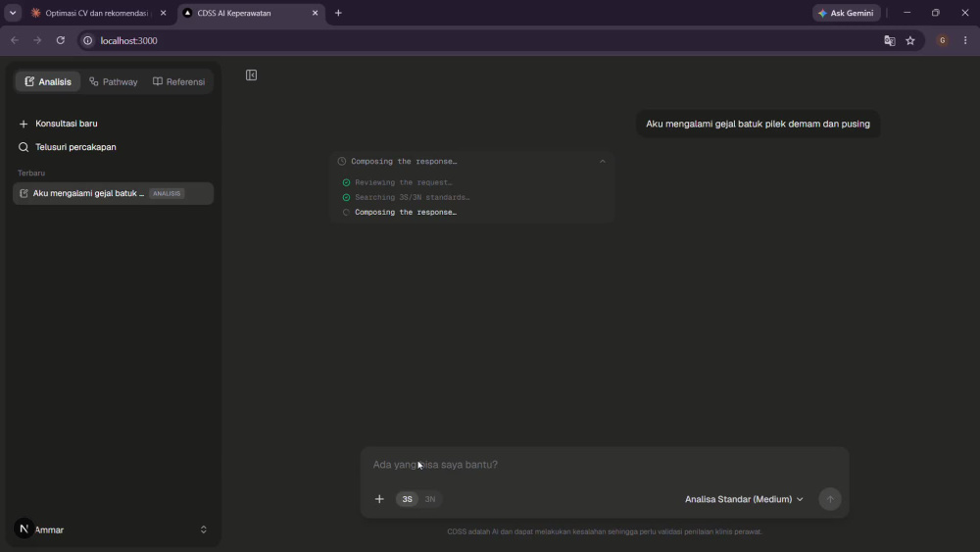Click the 'Searching 3S/3N standards' step

pos(412,197)
